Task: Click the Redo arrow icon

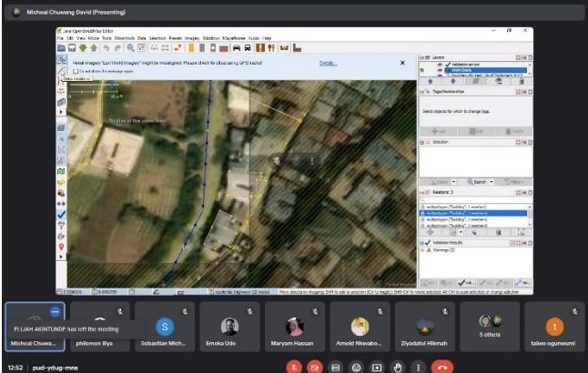Action: 117,48
